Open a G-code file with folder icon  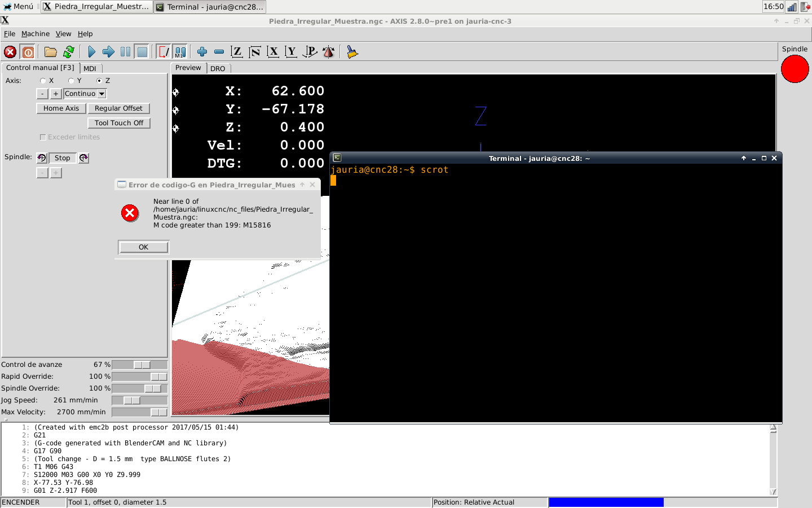51,52
